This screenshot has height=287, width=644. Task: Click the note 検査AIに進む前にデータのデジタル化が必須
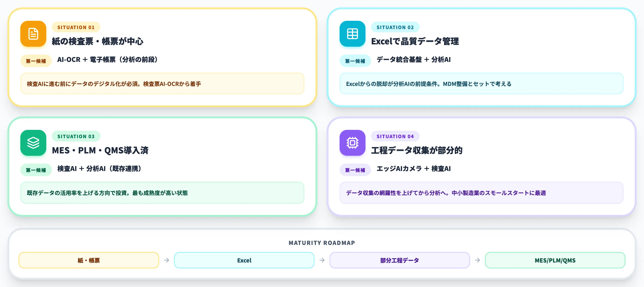pos(162,84)
